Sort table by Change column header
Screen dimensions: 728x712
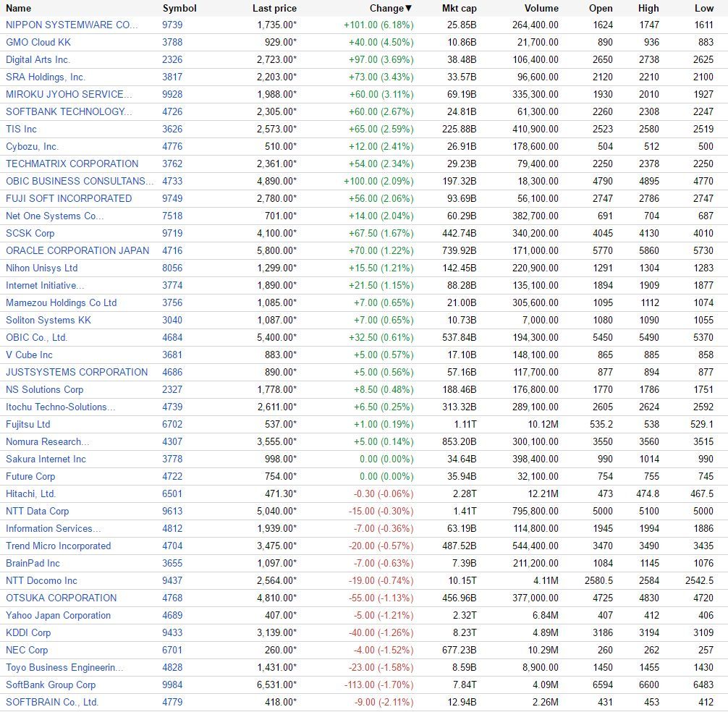click(391, 9)
